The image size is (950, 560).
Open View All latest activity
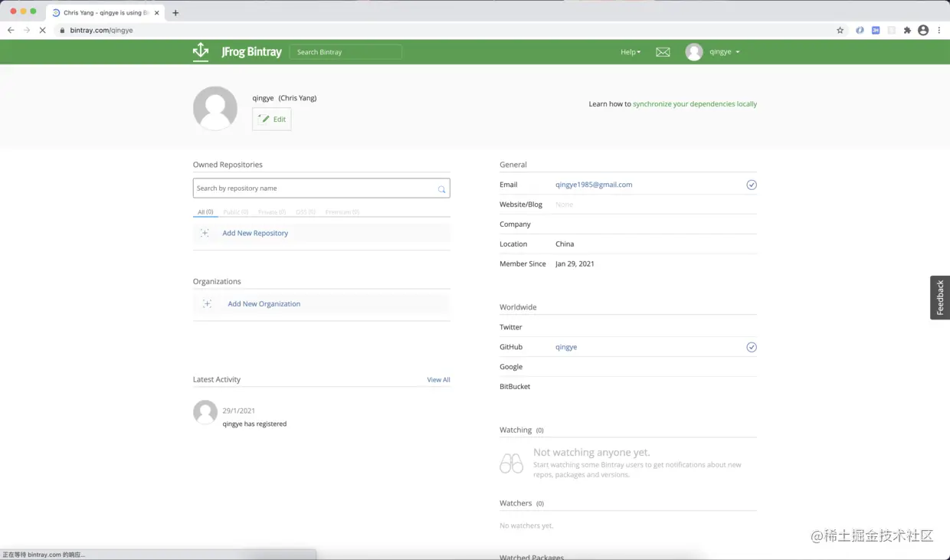click(x=438, y=380)
